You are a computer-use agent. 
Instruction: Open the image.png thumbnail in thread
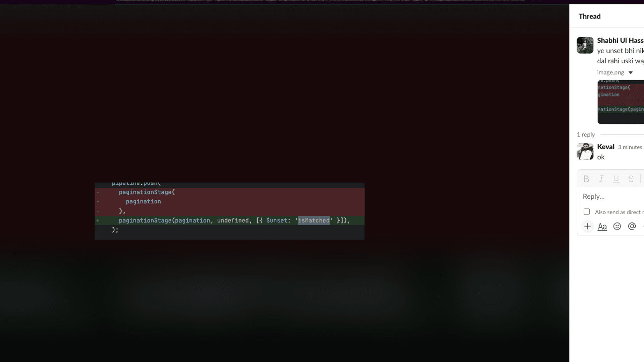point(621,102)
